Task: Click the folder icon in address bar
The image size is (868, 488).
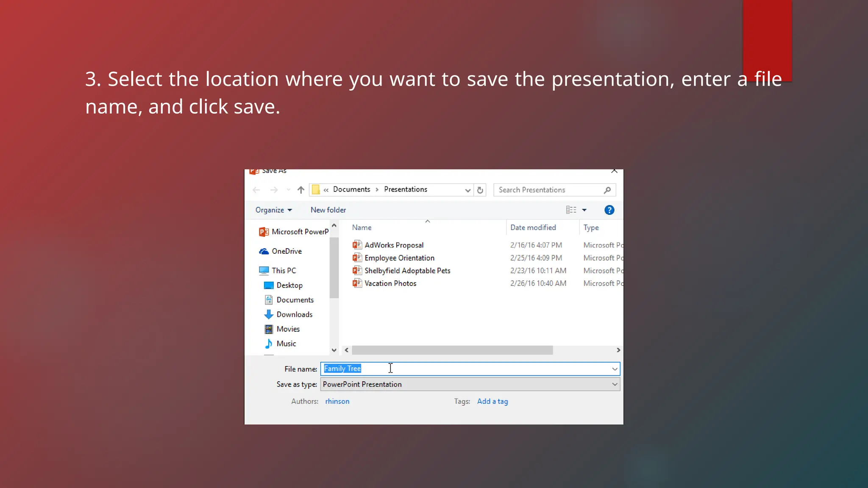Action: tap(316, 190)
